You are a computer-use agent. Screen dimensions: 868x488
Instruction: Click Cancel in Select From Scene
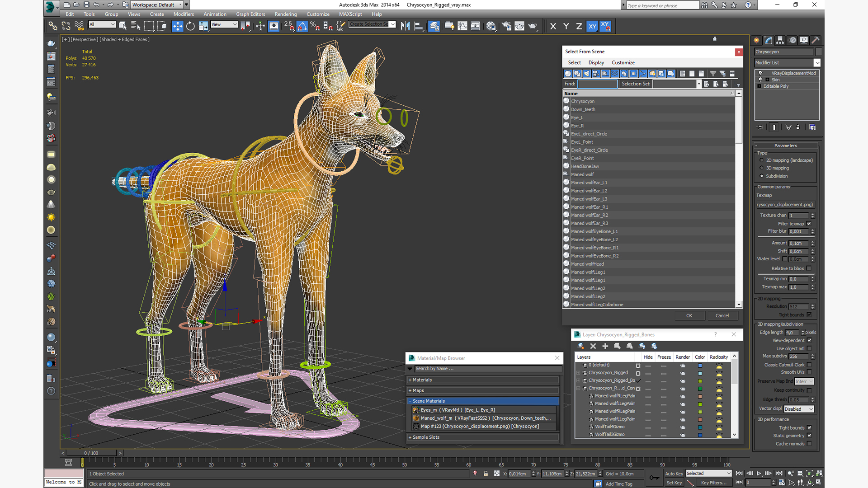coord(722,316)
